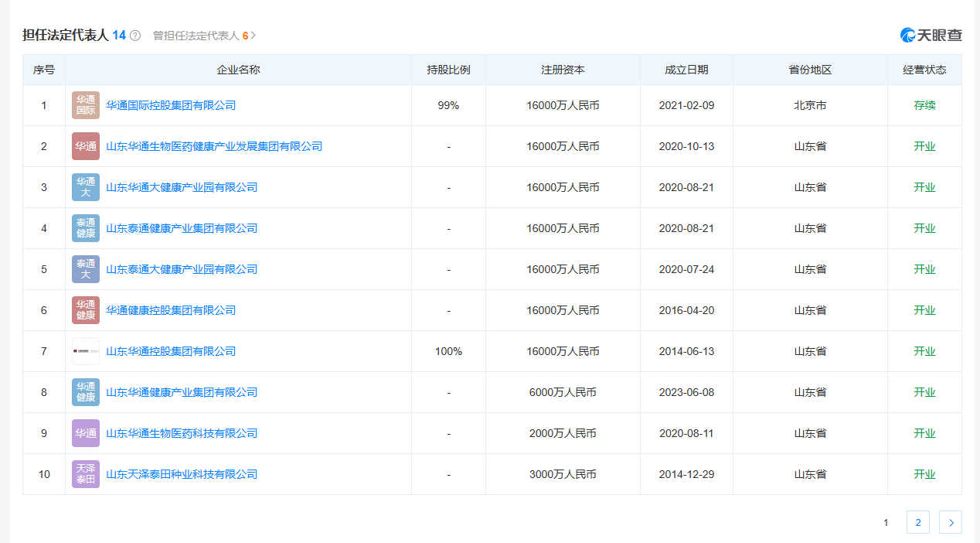Open 山东华通生物医药健康产业发展集团有限公司 link
Viewport: 980px width, 543px height.
tap(214, 146)
